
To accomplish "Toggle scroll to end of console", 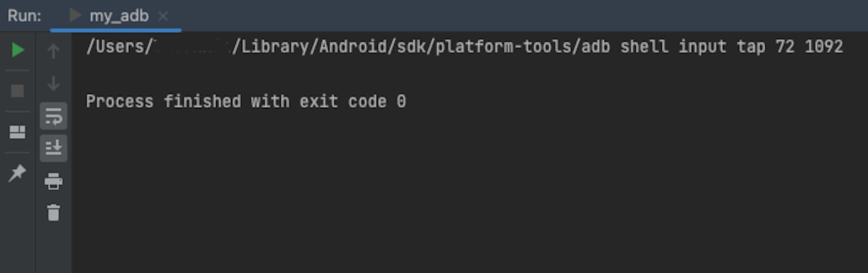I will 53,148.
